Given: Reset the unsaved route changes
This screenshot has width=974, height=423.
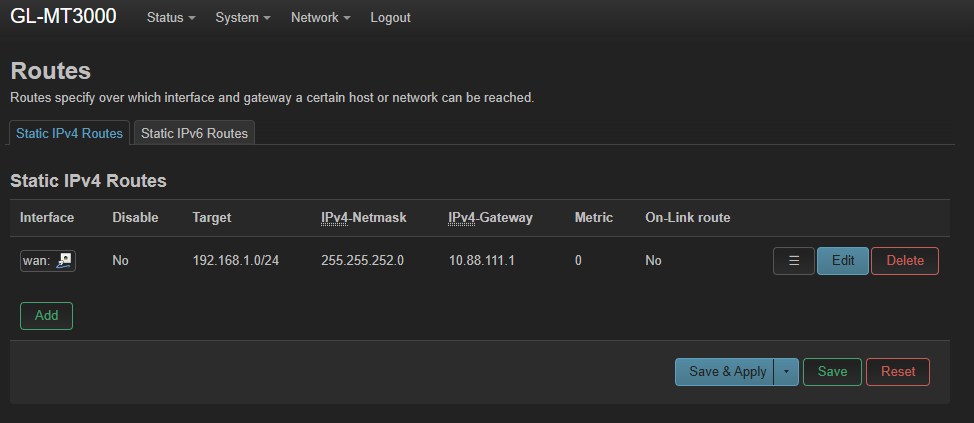Looking at the screenshot, I should (897, 372).
